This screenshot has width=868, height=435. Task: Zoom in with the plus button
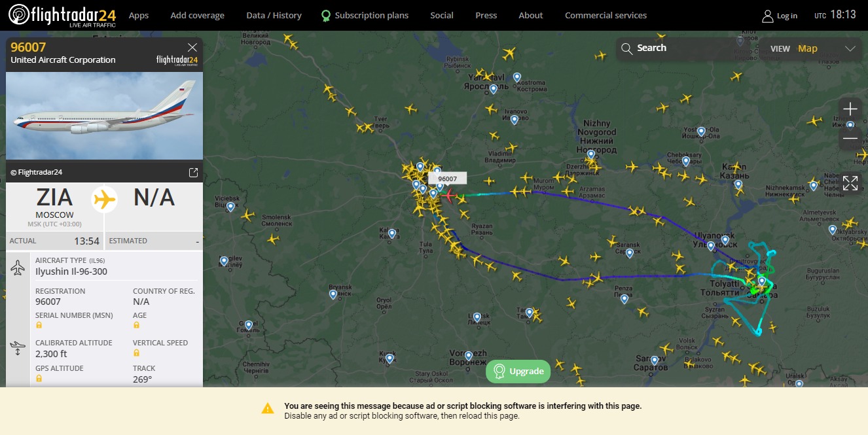click(x=850, y=109)
